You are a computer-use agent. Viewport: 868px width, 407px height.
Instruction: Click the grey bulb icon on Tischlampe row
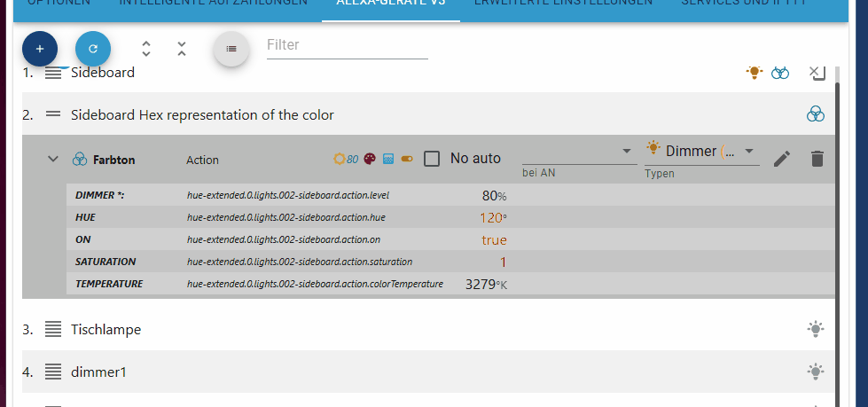point(816,329)
